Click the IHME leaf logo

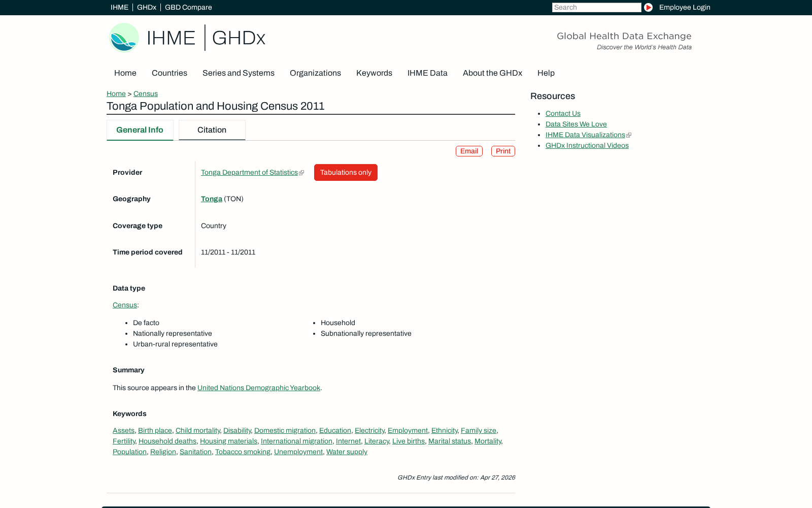click(x=124, y=38)
